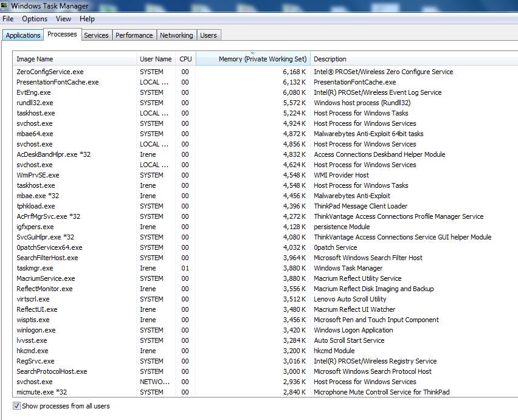Click the Task Manager title bar icon
Image resolution: width=518 pixels, height=420 pixels.
pos(5,5)
